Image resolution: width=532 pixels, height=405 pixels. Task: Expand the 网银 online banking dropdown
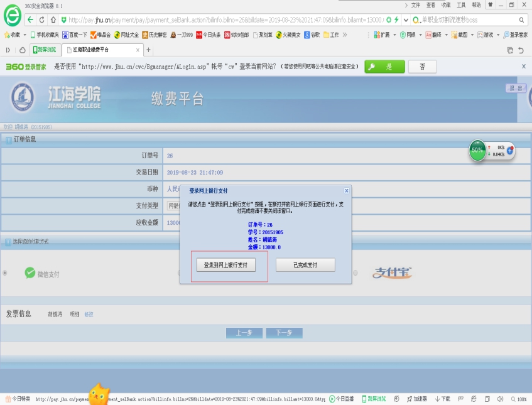(x=414, y=35)
